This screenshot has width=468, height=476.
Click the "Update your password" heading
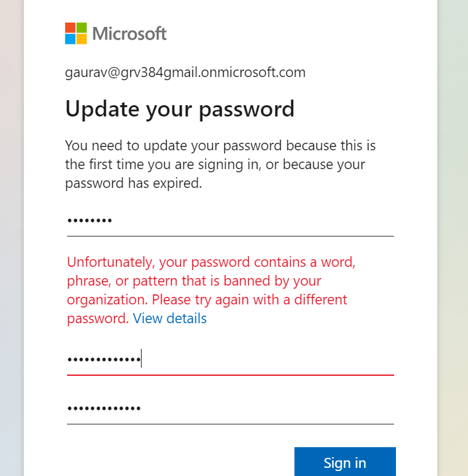coord(180,109)
